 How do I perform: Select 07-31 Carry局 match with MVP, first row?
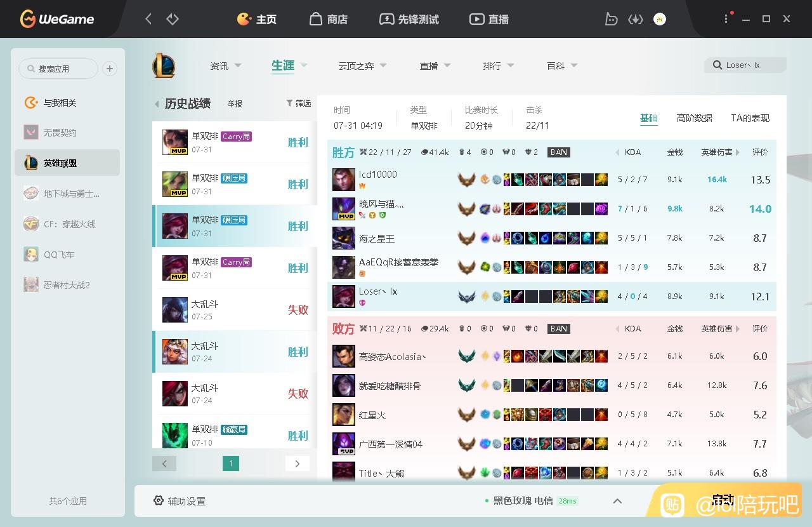[x=235, y=142]
